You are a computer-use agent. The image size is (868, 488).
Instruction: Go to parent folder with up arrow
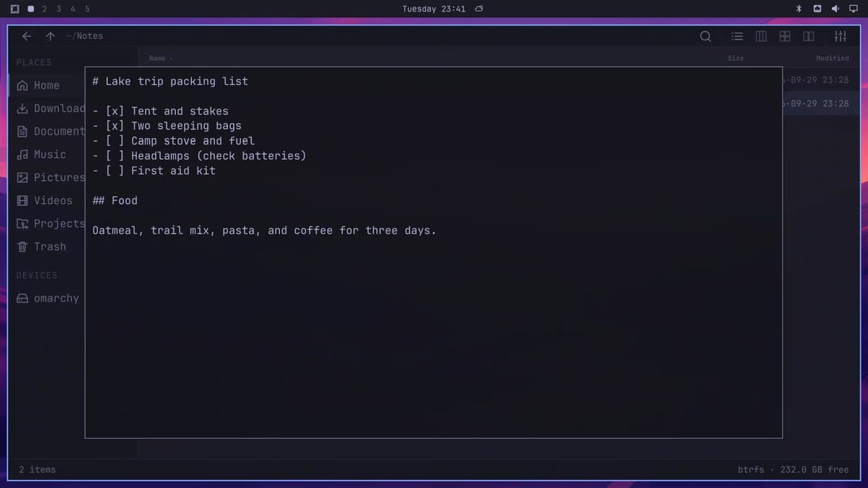coord(50,36)
